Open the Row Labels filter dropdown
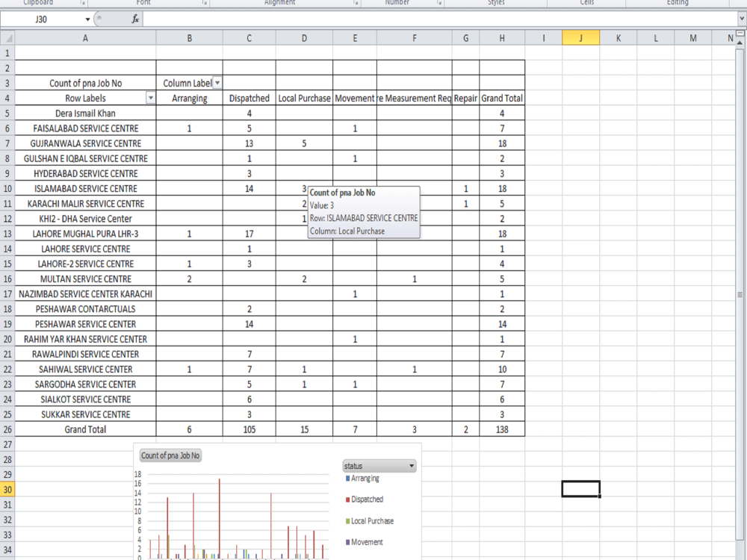The width and height of the screenshot is (747, 560). 150,97
